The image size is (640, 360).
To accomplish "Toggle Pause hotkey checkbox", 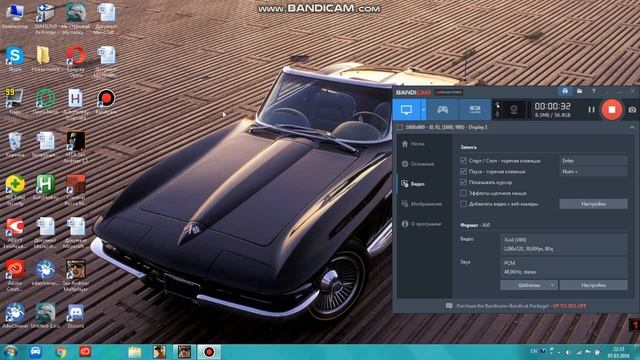I will pyautogui.click(x=463, y=171).
